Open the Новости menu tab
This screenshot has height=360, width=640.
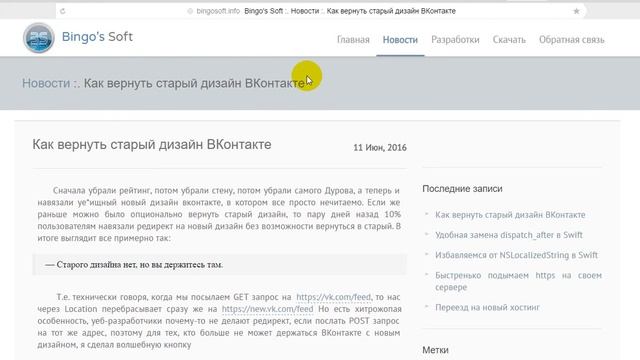[x=400, y=40]
